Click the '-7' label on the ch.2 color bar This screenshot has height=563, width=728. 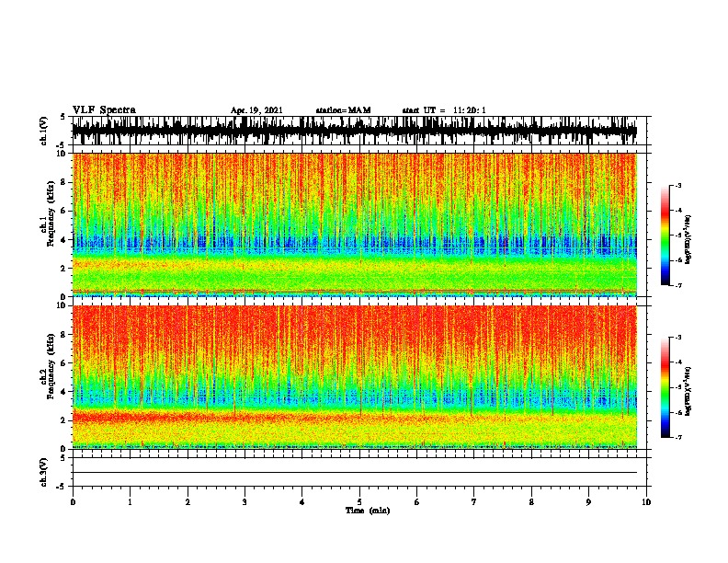point(678,437)
